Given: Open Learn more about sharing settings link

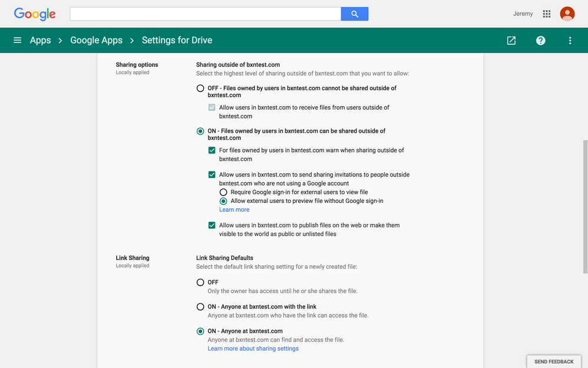Looking at the screenshot, I should click(253, 349).
